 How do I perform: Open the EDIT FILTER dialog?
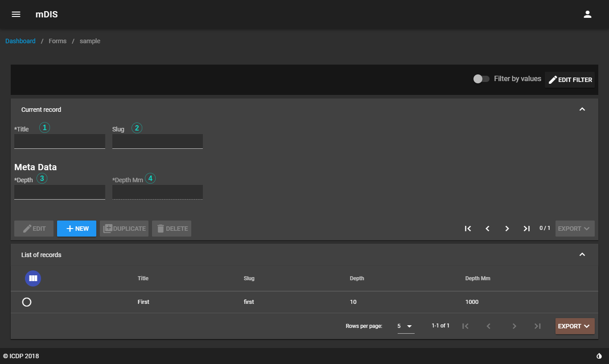[570, 80]
